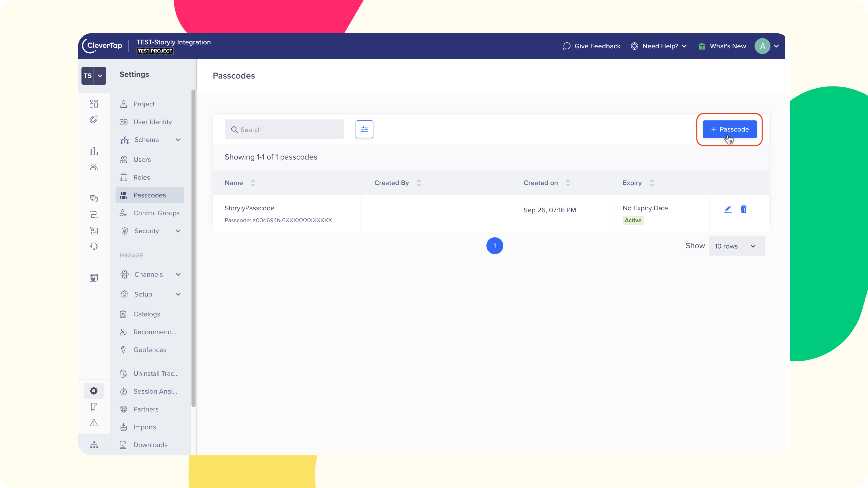
Task: Delete StorylyPasscode using the trash icon
Action: click(x=743, y=209)
